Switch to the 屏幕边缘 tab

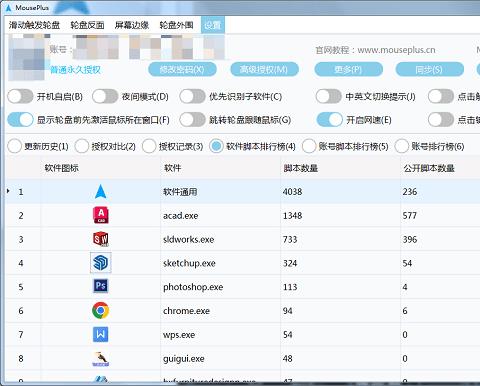(132, 25)
